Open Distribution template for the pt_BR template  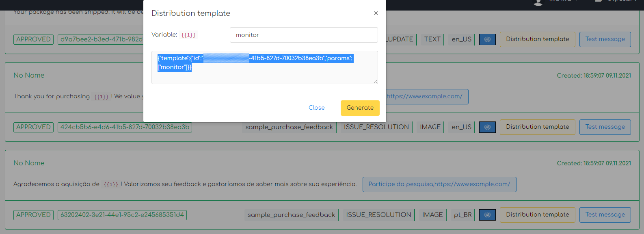pyautogui.click(x=537, y=215)
